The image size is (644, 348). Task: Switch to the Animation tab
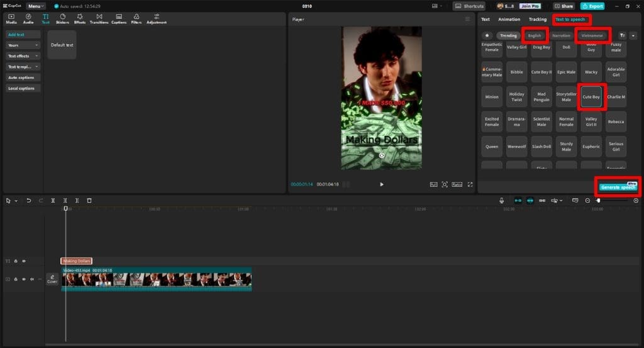(509, 20)
